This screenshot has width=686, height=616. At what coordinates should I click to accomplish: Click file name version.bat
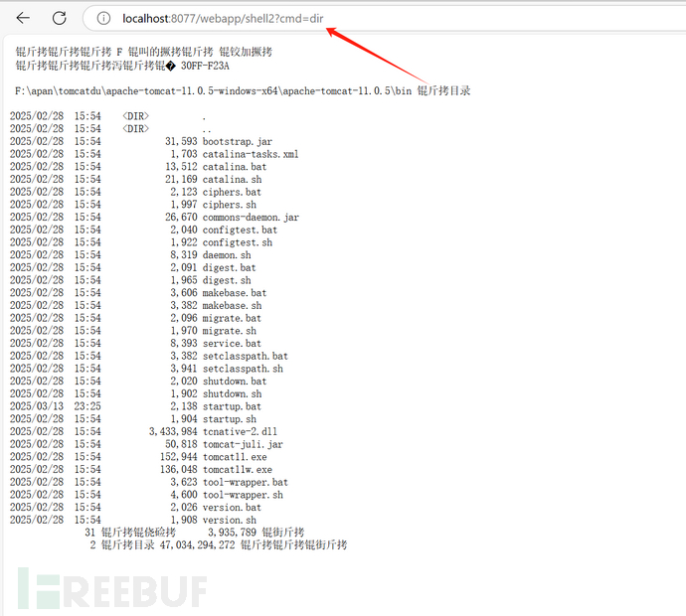[x=232, y=508]
